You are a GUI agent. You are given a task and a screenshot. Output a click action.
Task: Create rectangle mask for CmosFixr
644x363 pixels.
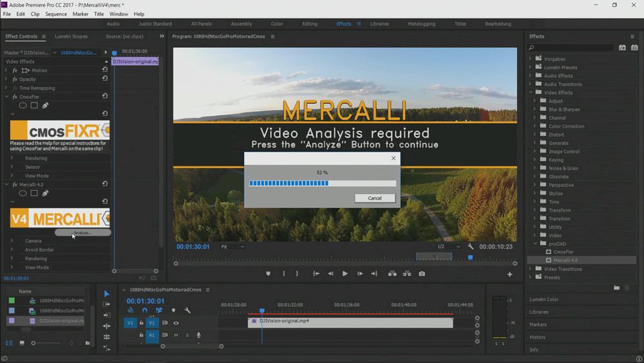pyautogui.click(x=34, y=105)
